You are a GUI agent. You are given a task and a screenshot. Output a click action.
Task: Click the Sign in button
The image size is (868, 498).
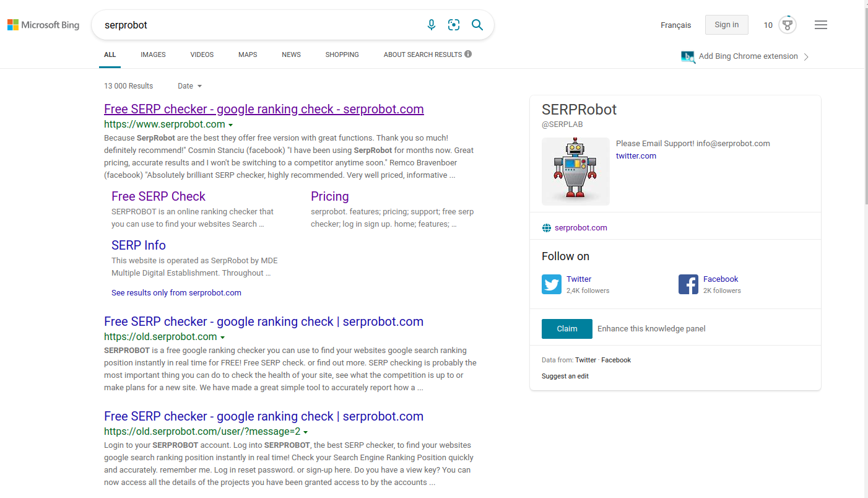[726, 25]
